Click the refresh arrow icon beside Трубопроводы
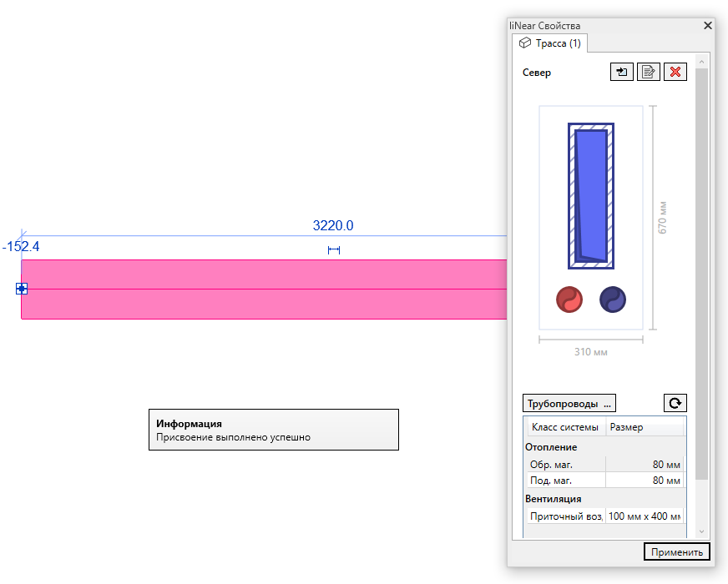This screenshot has height=584, width=728. (x=675, y=403)
